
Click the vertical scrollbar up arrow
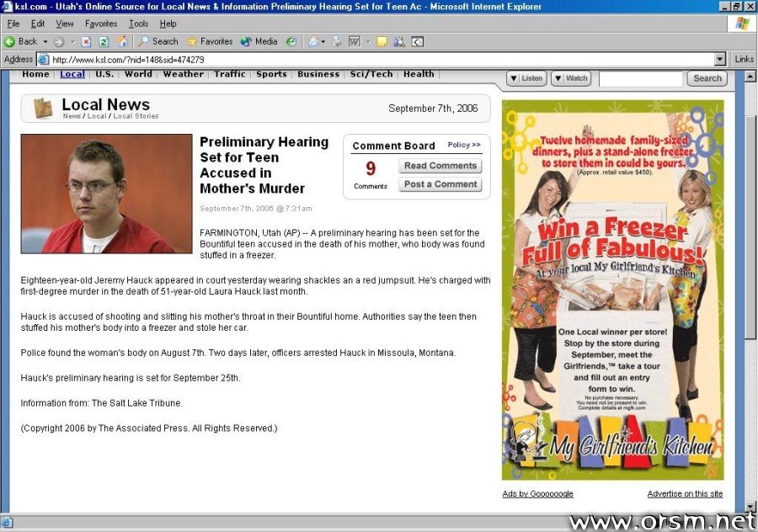[x=750, y=76]
